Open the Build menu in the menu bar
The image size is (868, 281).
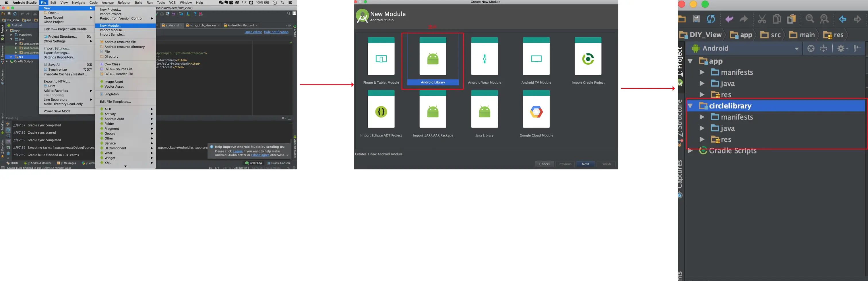pos(138,3)
